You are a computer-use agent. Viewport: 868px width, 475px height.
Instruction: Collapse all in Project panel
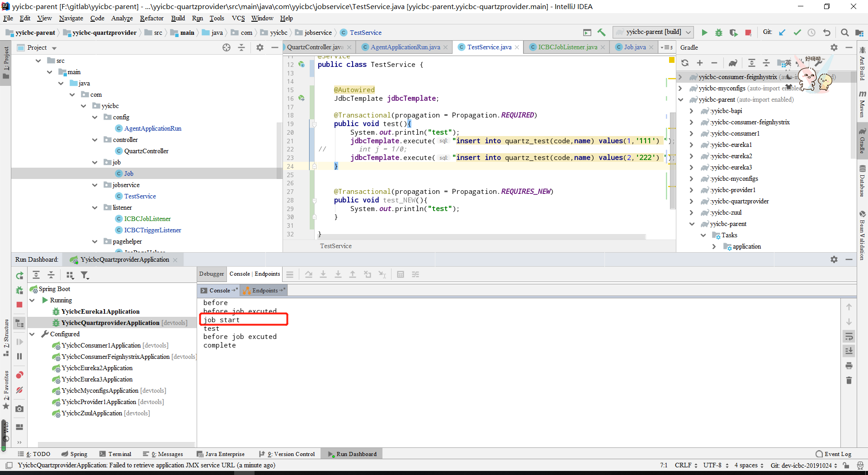pyautogui.click(x=241, y=47)
